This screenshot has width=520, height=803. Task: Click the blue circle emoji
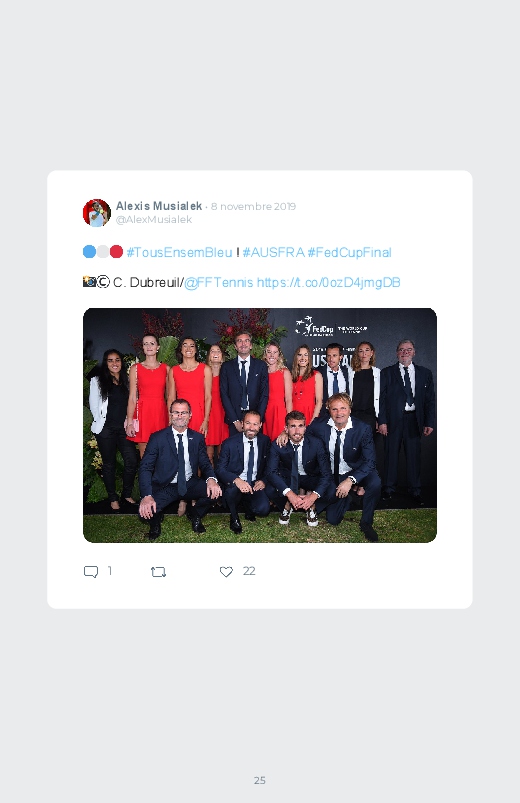click(89, 251)
